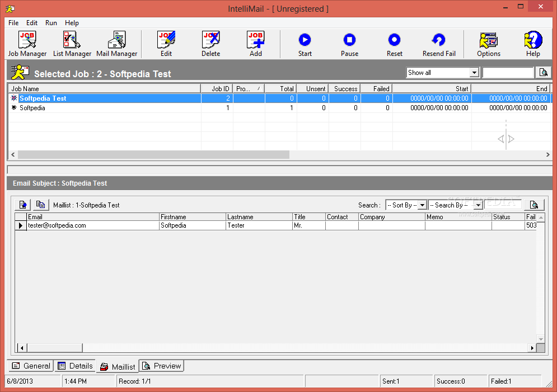Click the job filter text input field
The height and width of the screenshot is (392, 557).
[508, 72]
